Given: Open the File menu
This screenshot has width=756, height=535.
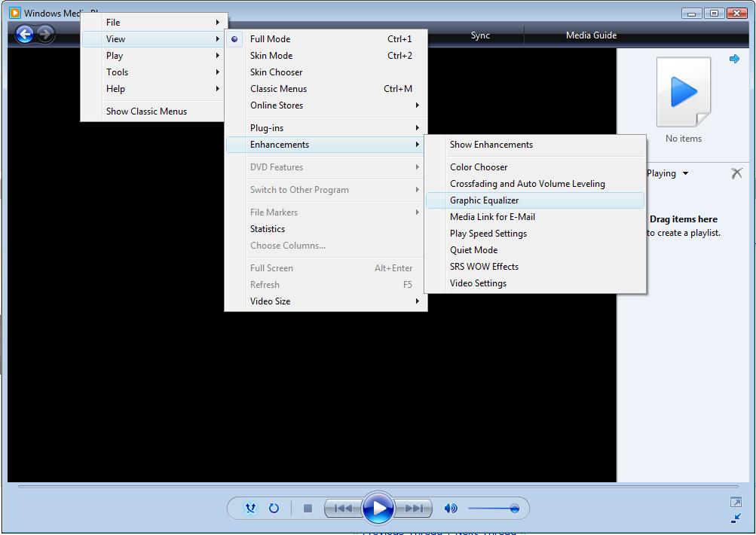Looking at the screenshot, I should click(153, 22).
